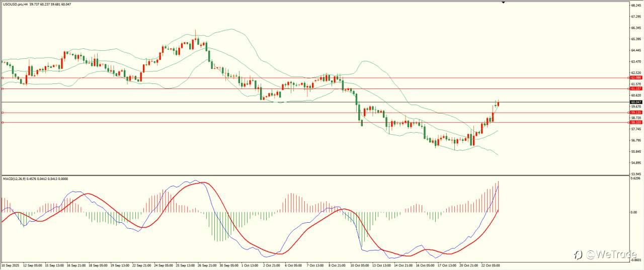The height and width of the screenshot is (270, 644).
Task: Click the 66.345 price scale label
Action: [x=636, y=28]
